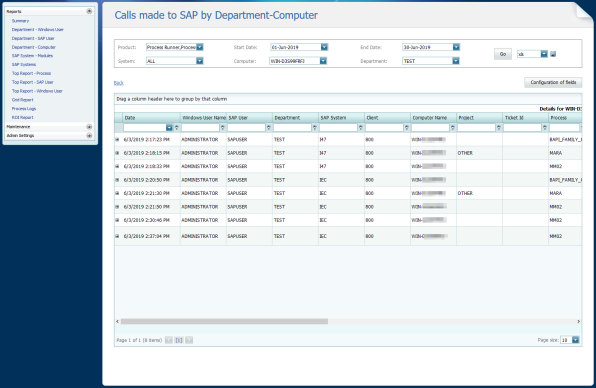Sort by the Computer Name column header
This screenshot has height=388, width=596.
point(433,118)
